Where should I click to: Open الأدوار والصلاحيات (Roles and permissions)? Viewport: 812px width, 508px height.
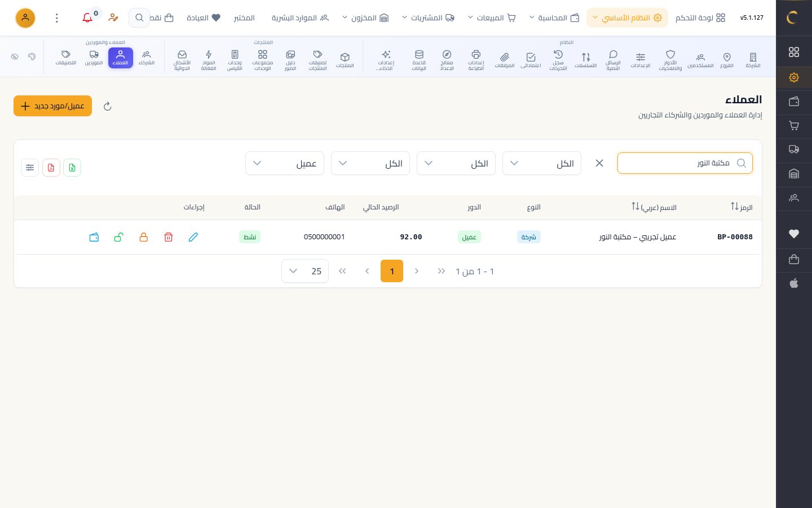click(x=670, y=60)
